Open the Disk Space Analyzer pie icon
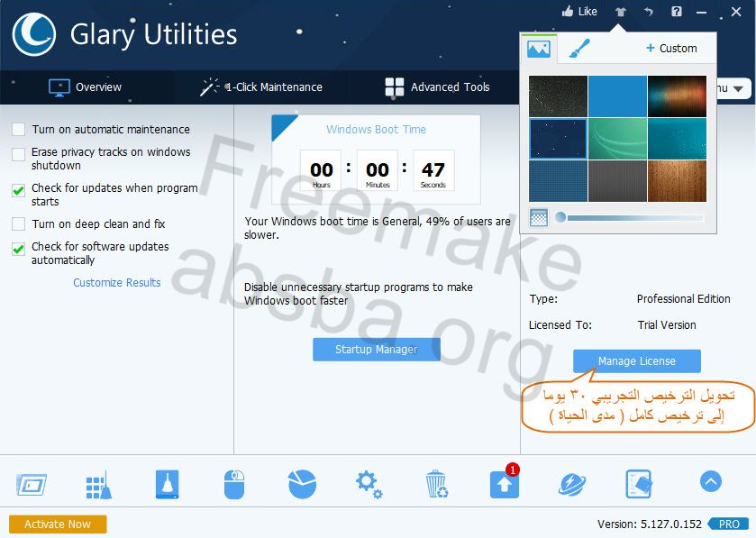756x538 pixels. click(x=302, y=484)
